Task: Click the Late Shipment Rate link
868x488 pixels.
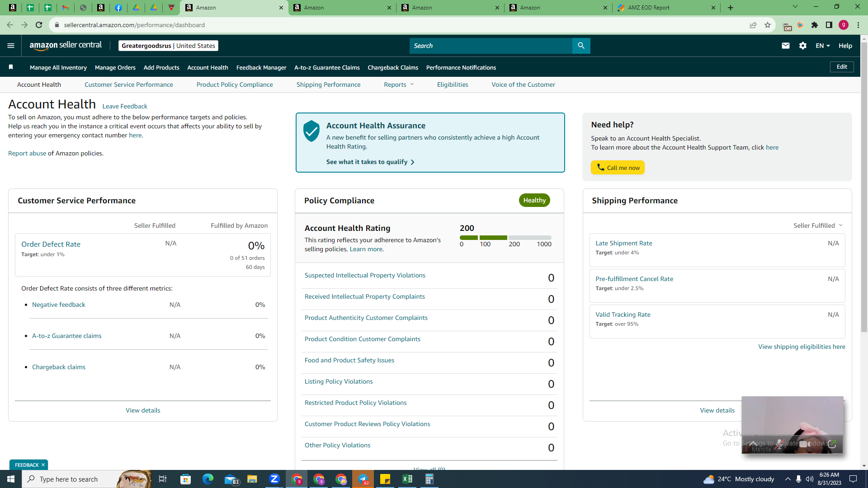Action: pos(624,243)
